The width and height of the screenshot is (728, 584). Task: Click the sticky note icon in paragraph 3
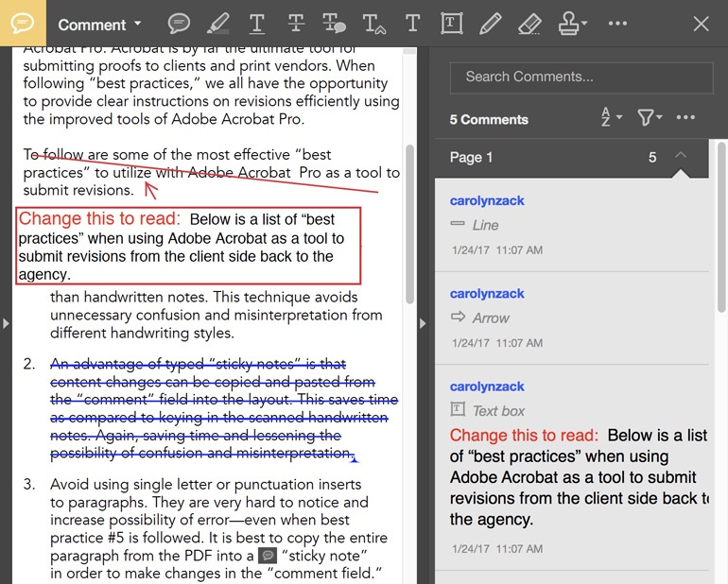pyautogui.click(x=267, y=556)
